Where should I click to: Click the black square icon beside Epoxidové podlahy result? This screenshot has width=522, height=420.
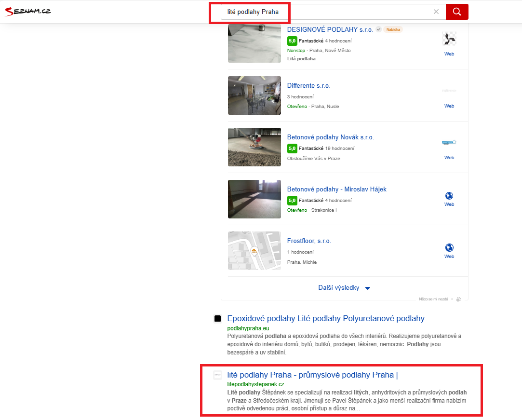(x=218, y=318)
